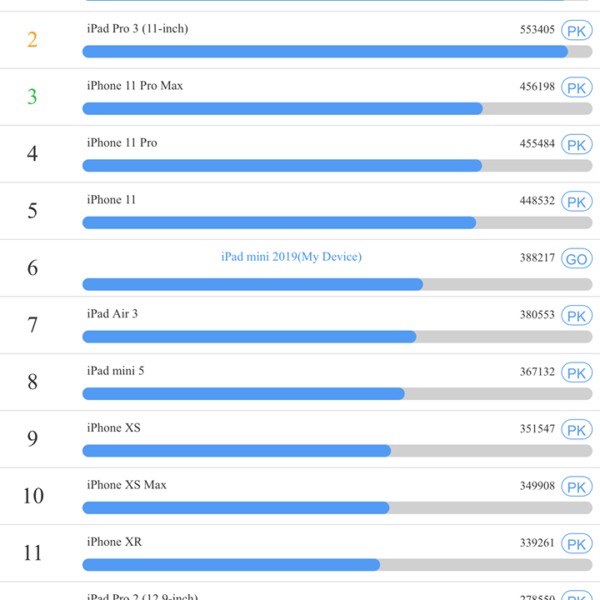The image size is (600, 600).
Task: Tap PK button beside iPhone XR
Action: (x=577, y=544)
